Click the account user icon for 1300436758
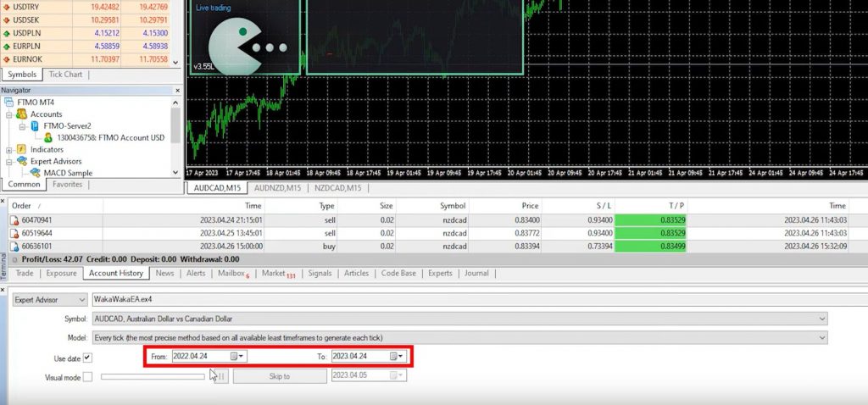Image resolution: width=868 pixels, height=405 pixels. 48,138
